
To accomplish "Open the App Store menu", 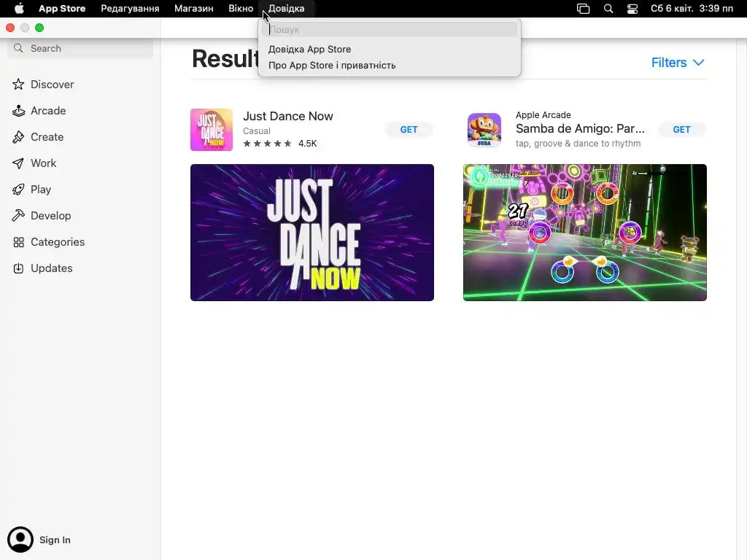I will (62, 9).
